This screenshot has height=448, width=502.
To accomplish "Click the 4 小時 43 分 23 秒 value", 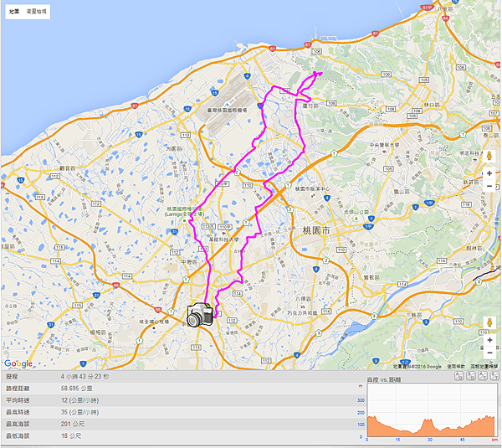I will pos(85,377).
